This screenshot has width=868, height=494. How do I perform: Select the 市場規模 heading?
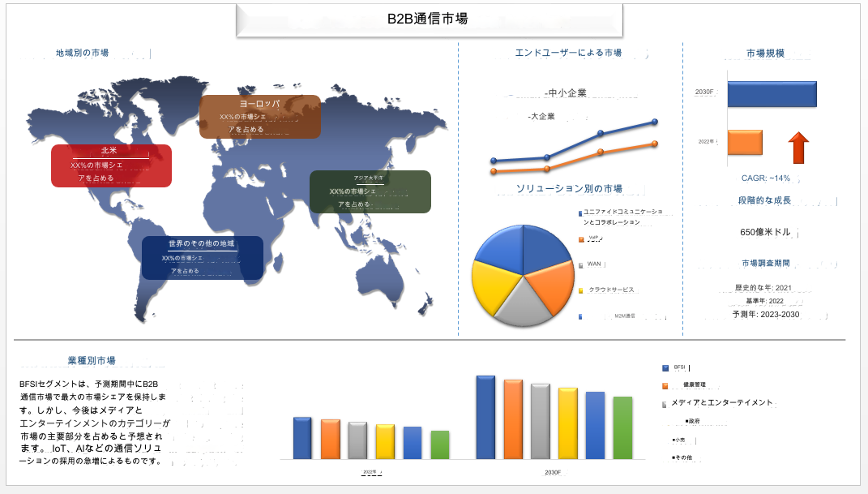pyautogui.click(x=766, y=54)
